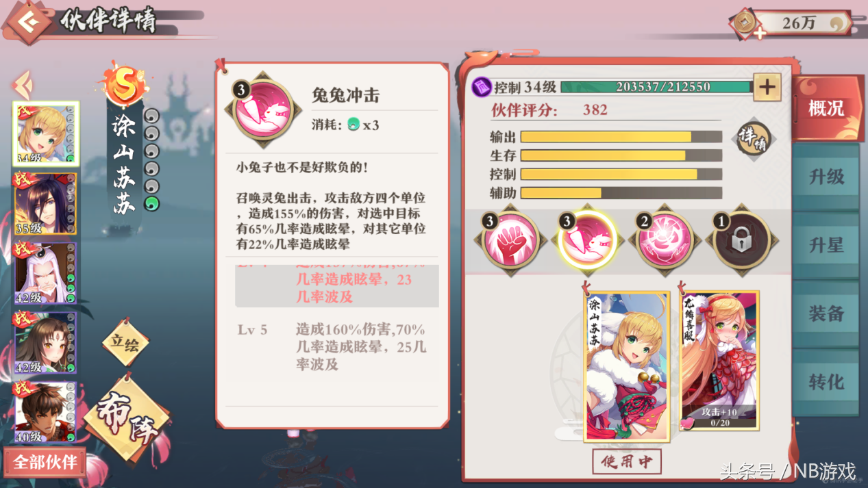Select the level 35 partner portrait
868x488 pixels.
[45, 204]
